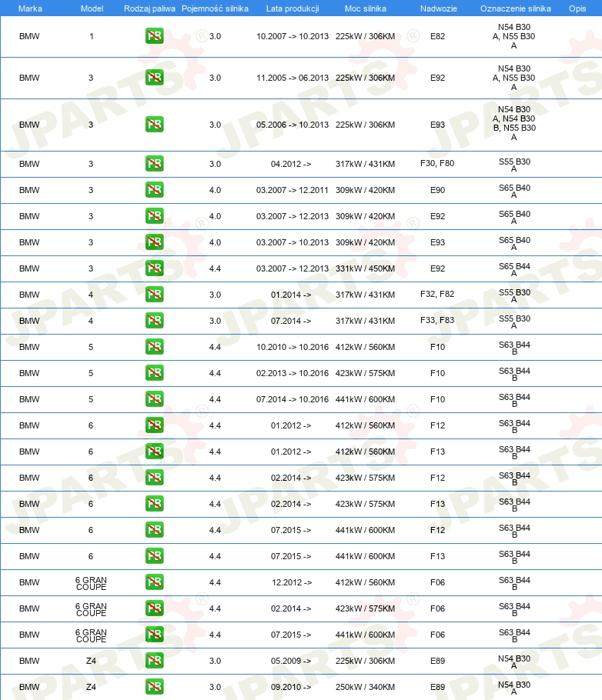The height and width of the screenshot is (700, 602).
Task: Click fuel icon in BMW 3 E90 row
Action: click(154, 190)
